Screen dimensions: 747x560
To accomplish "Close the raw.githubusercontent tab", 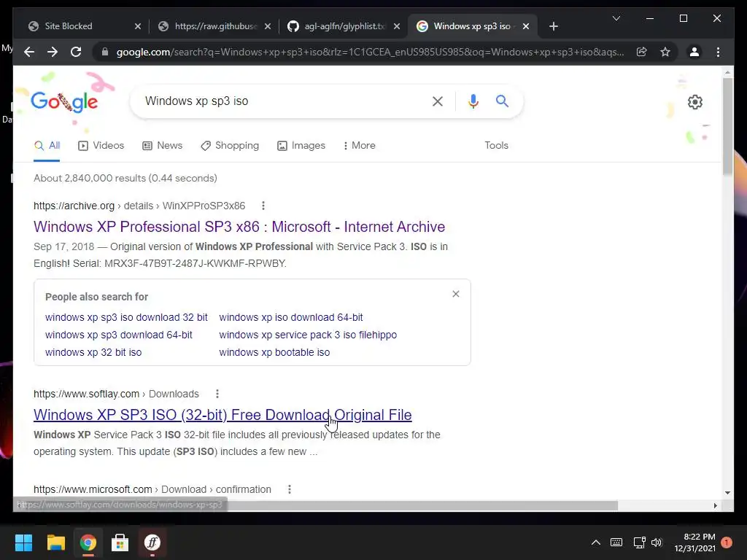I will [x=268, y=26].
